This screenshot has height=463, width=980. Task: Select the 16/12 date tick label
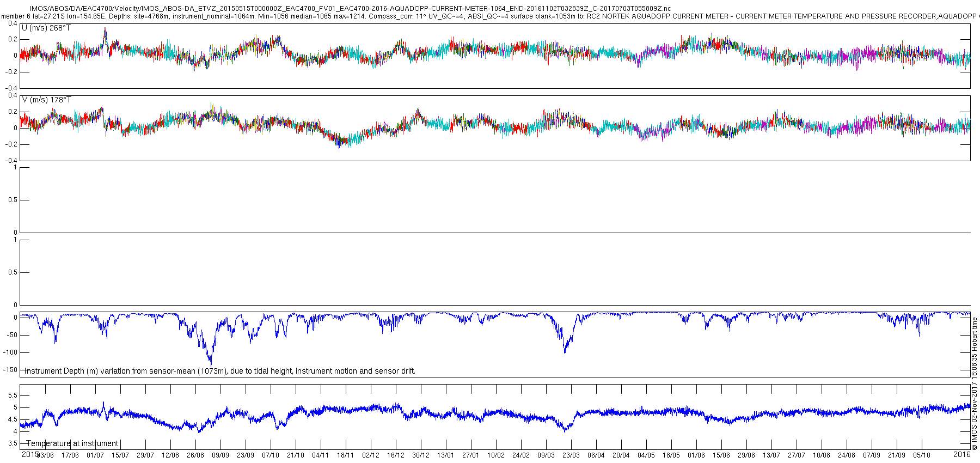396,455
